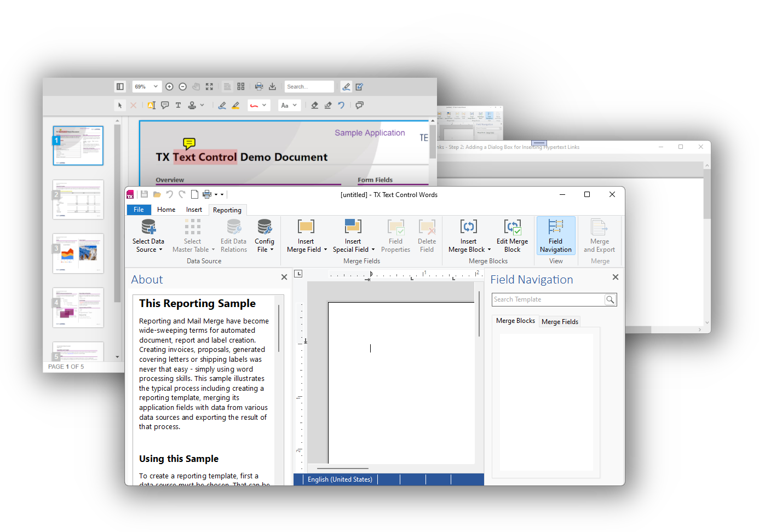This screenshot has height=532, width=759.
Task: Toggle the annotation toolbar pen icon
Action: pos(346,86)
